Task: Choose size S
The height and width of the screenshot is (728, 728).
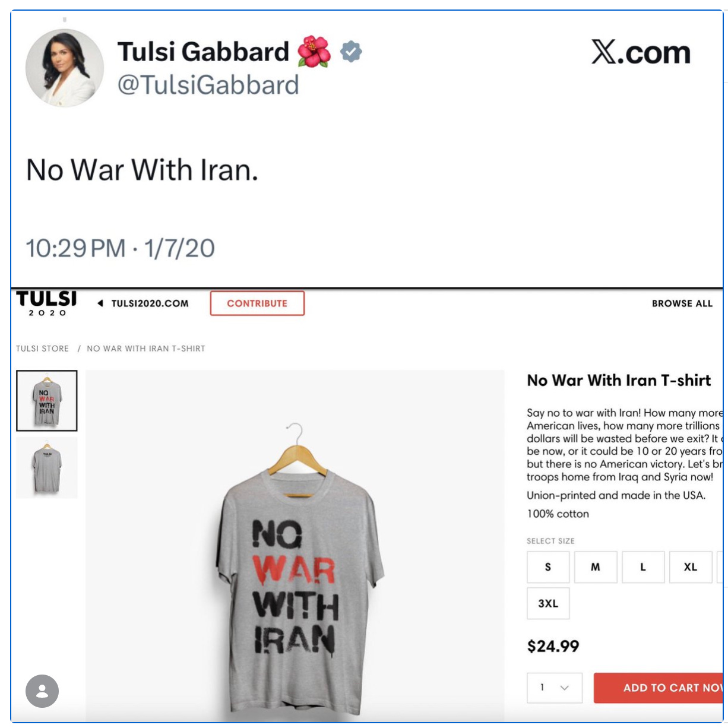Action: 548,567
